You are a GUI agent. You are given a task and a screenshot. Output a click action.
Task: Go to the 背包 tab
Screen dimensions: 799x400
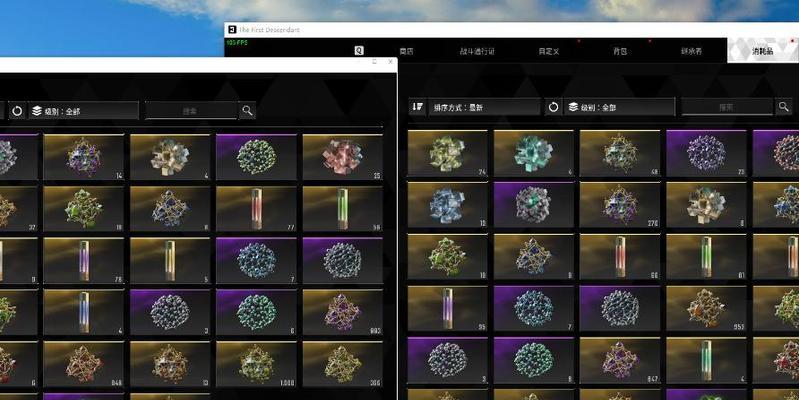[x=620, y=51]
